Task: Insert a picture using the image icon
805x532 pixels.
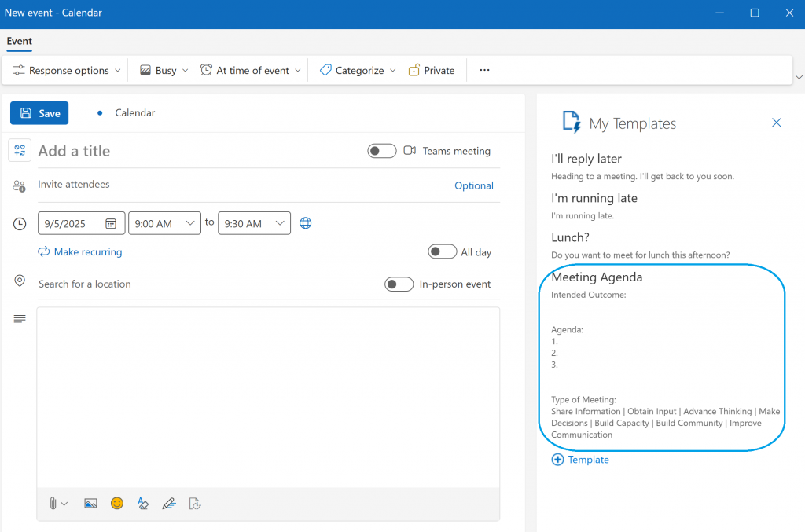Action: pyautogui.click(x=90, y=504)
